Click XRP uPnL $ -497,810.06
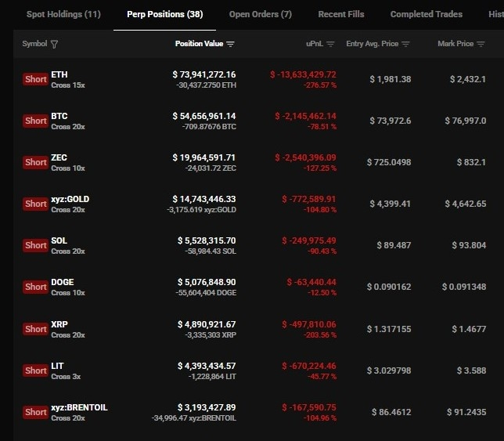This screenshot has height=441, width=504. (309, 324)
